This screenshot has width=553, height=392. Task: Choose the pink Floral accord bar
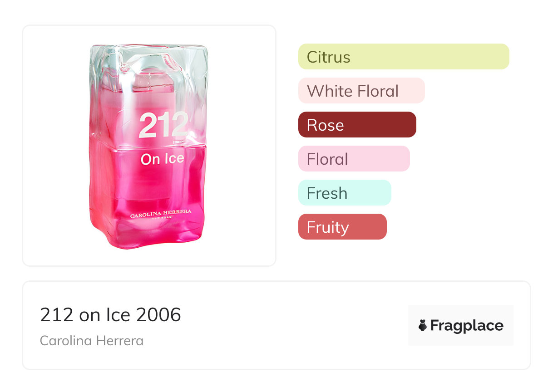354,159
